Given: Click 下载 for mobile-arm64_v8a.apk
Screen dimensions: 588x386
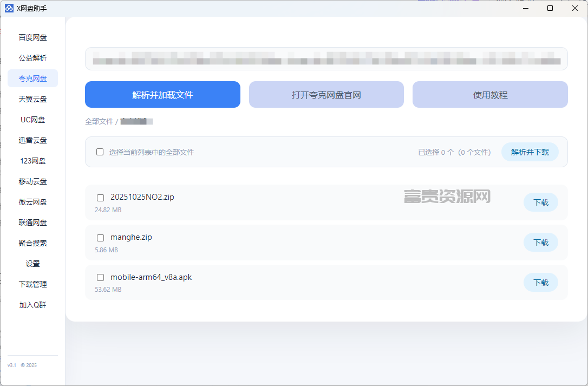Looking at the screenshot, I should (541, 283).
